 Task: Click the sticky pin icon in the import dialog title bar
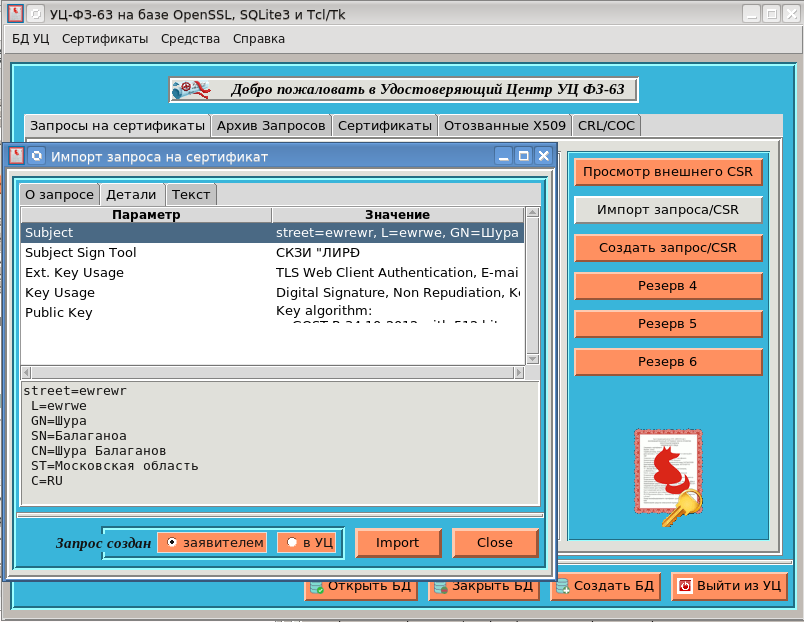point(36,156)
